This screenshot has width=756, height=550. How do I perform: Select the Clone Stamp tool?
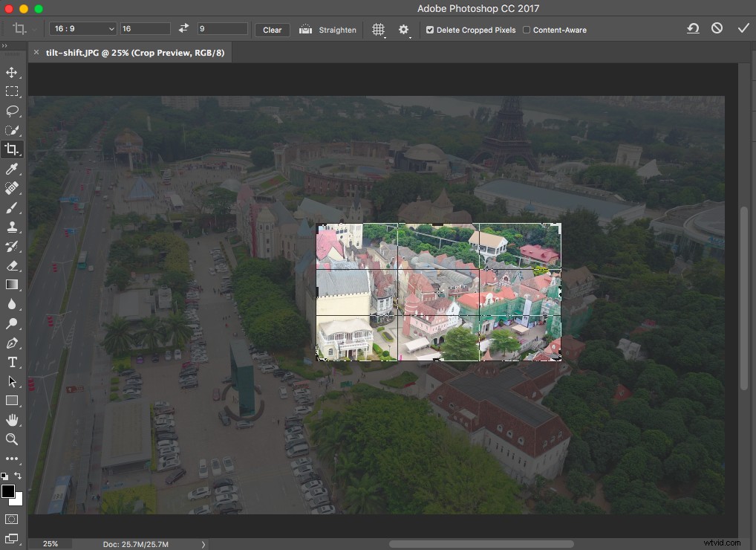12,227
